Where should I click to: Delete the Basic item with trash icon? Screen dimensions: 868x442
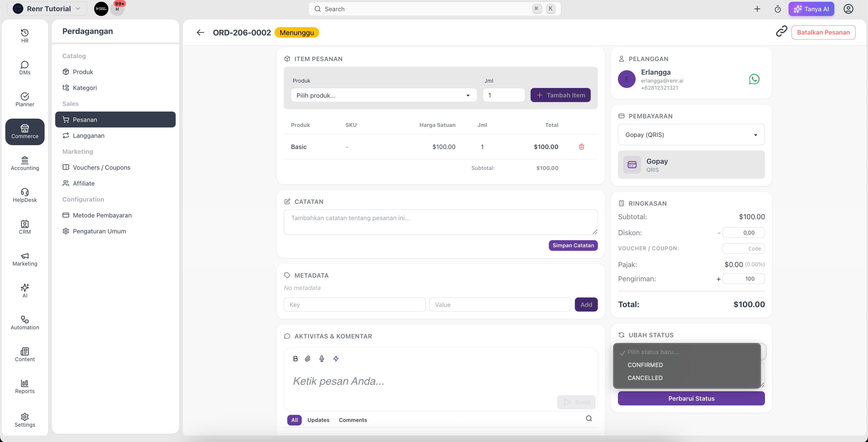point(581,147)
